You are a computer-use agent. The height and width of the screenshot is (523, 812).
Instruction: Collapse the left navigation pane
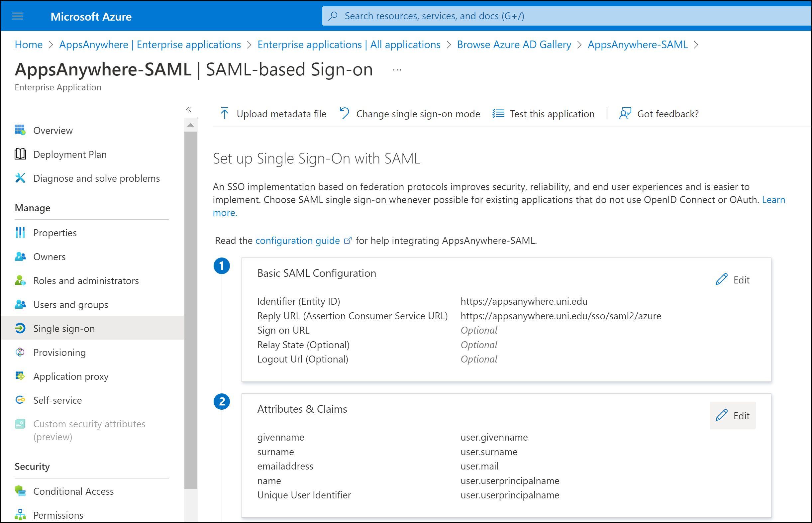(189, 110)
